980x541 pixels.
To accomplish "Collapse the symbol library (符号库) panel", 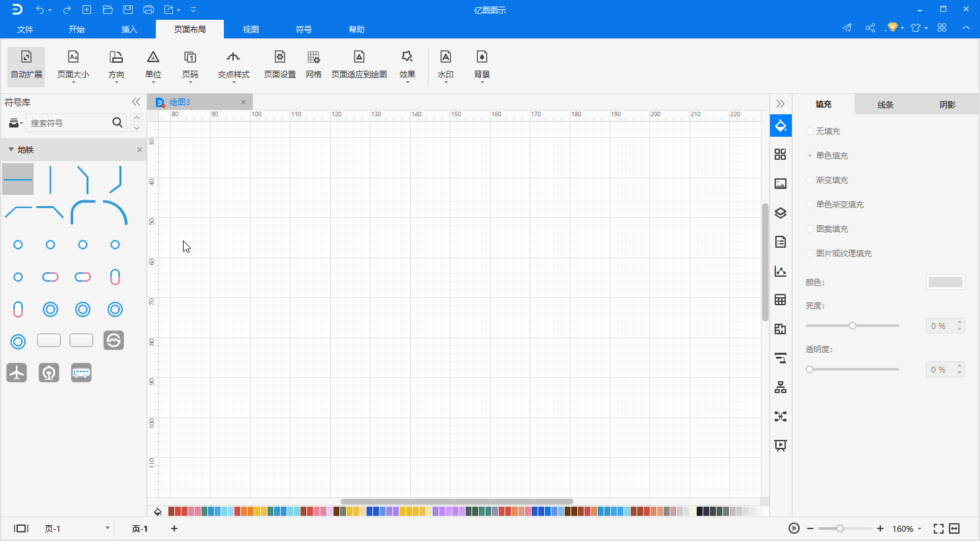I will click(136, 102).
